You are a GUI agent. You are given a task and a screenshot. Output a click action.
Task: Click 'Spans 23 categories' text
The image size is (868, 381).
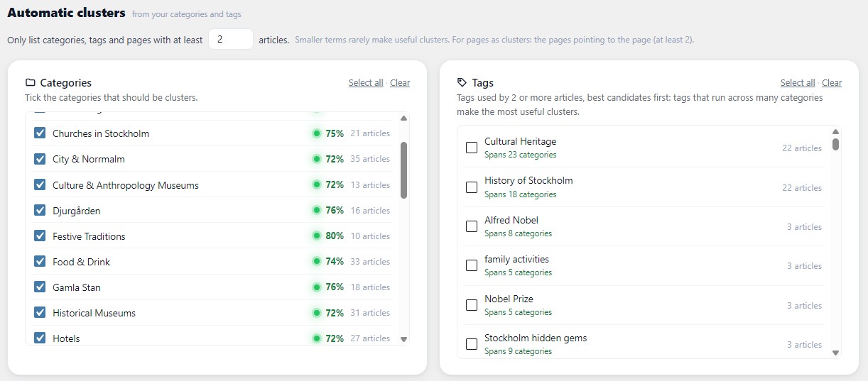(x=521, y=155)
